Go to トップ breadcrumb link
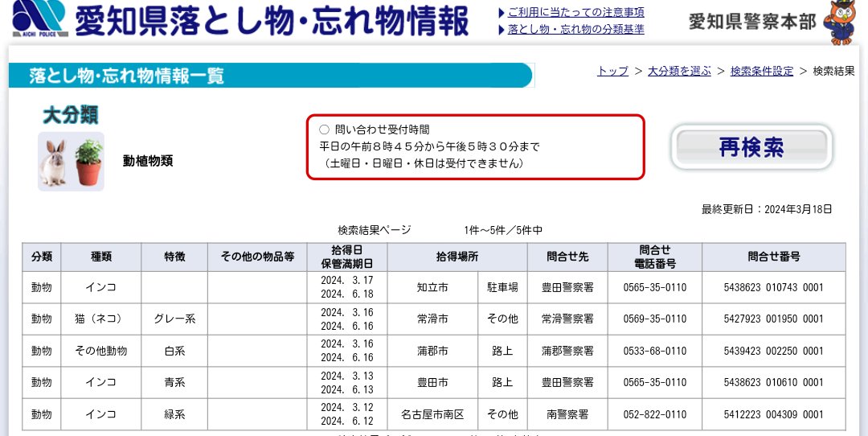Screen dimensions: 868x436 coord(612,71)
